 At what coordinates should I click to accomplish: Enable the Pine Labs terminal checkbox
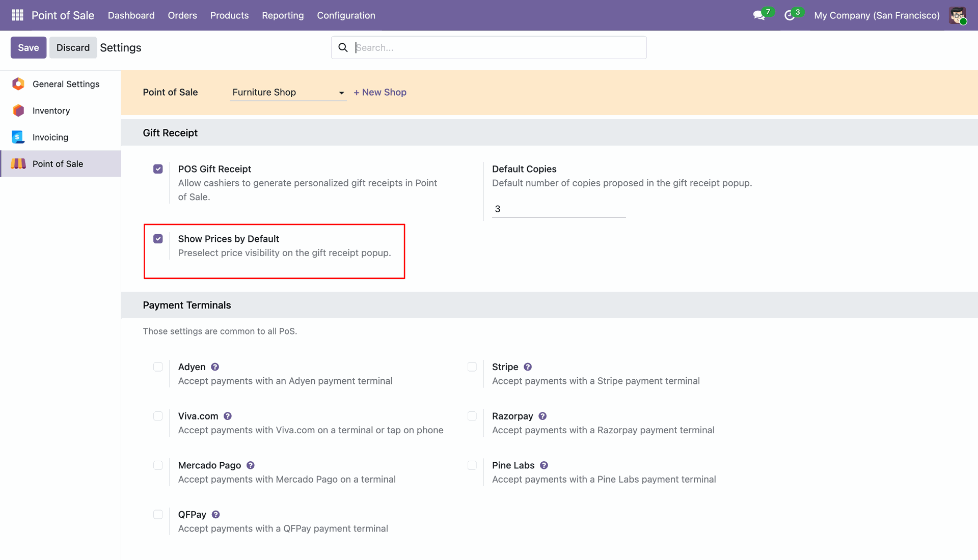[472, 465]
